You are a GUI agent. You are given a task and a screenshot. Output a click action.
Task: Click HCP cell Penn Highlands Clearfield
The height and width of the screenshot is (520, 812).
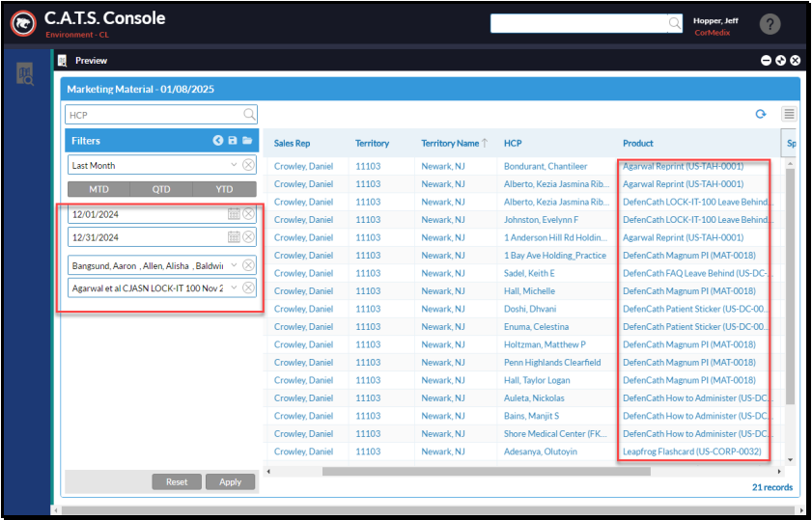(x=552, y=362)
